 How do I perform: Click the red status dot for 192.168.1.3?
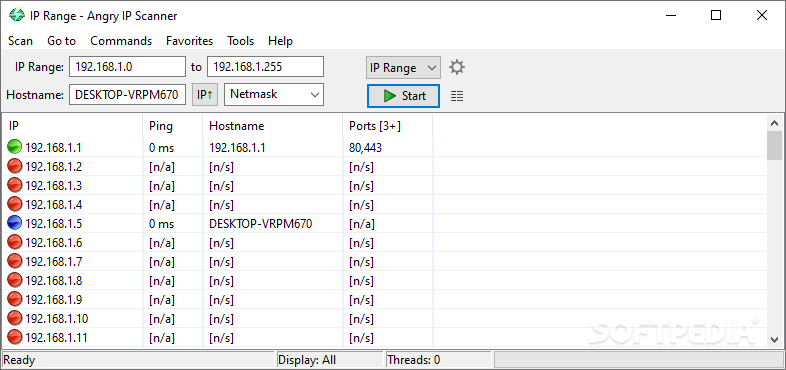coord(15,186)
